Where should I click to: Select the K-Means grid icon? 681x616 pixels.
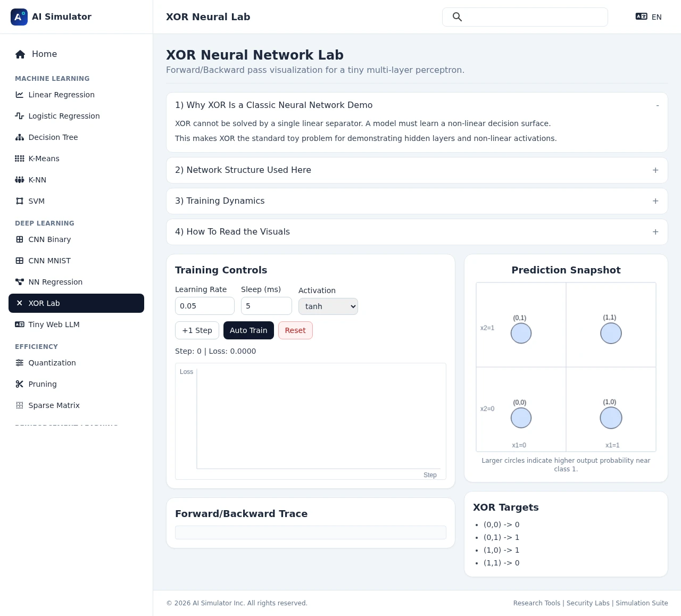click(x=20, y=159)
